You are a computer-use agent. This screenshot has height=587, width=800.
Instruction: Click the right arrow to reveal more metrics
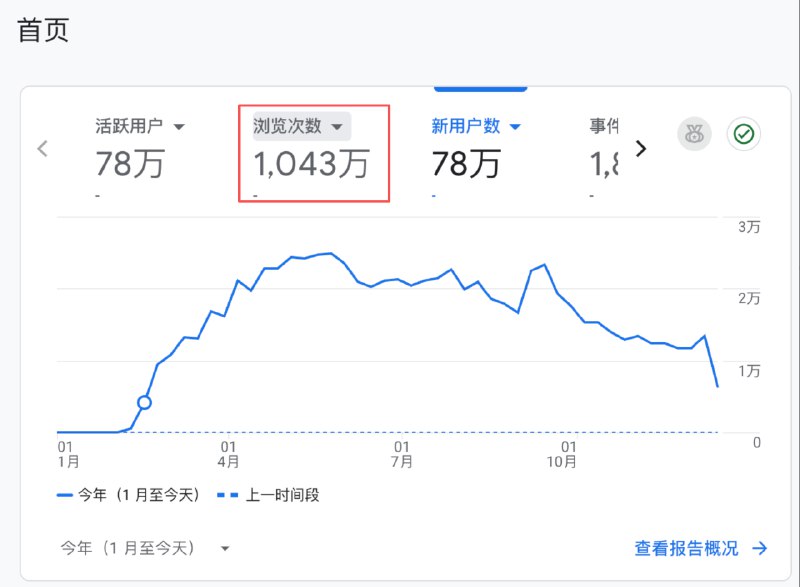tap(643, 148)
